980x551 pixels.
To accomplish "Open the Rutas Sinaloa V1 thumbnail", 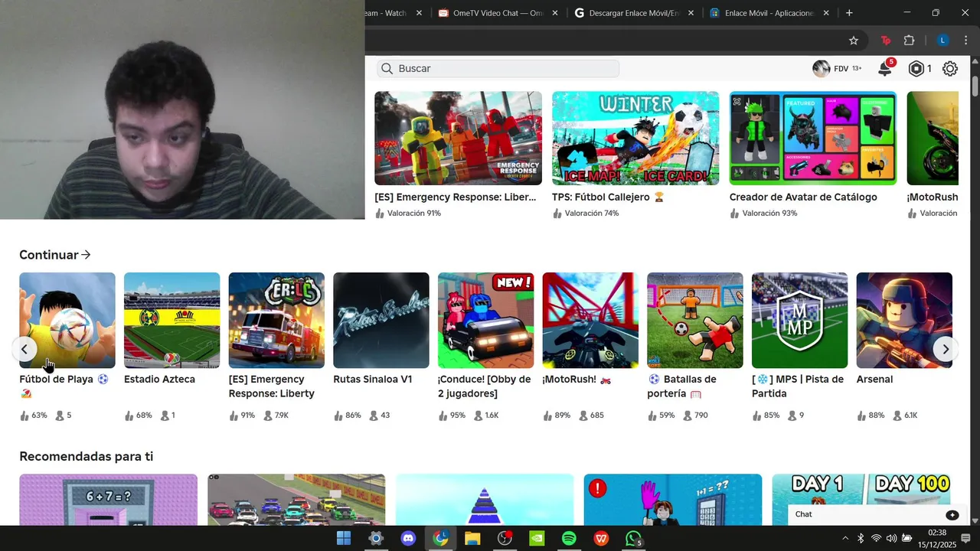I will (381, 321).
